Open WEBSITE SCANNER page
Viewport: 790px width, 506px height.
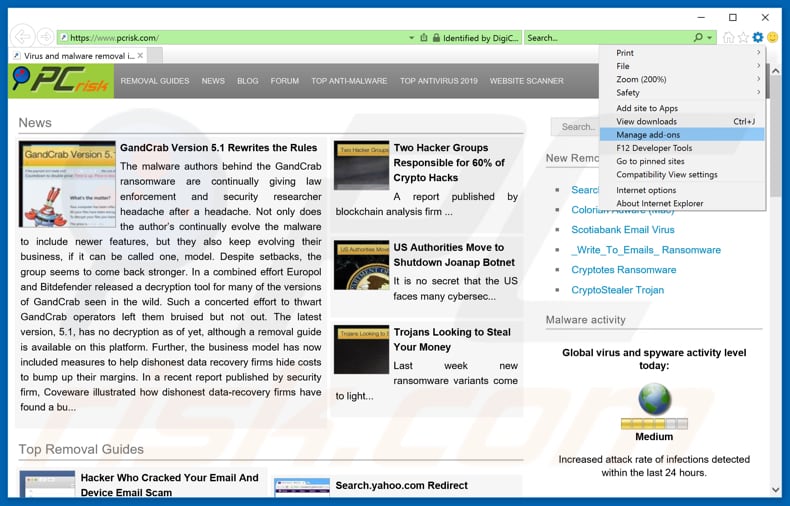pos(526,81)
